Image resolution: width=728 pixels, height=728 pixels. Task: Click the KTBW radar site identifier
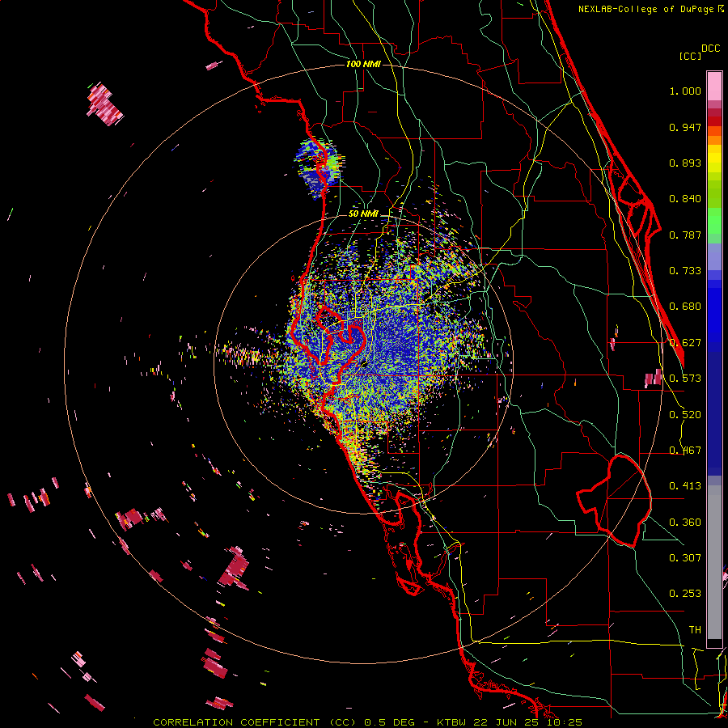[x=451, y=722]
